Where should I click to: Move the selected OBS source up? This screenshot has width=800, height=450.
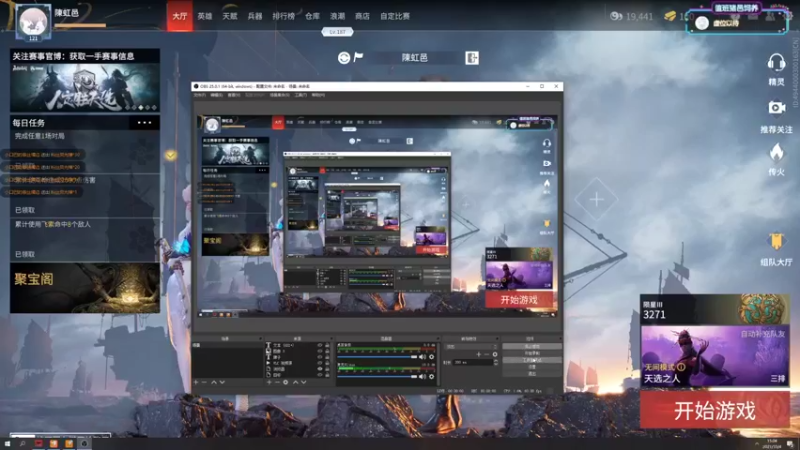(295, 382)
